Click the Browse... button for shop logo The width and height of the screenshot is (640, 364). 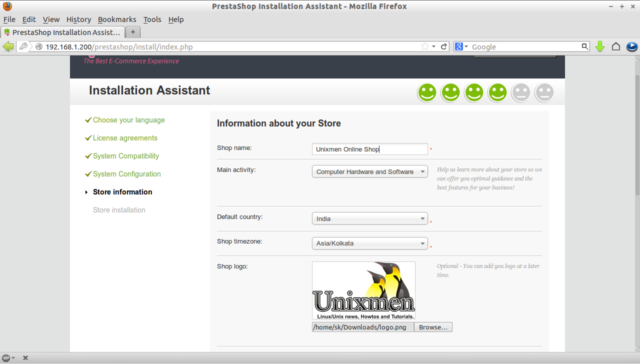(x=433, y=327)
